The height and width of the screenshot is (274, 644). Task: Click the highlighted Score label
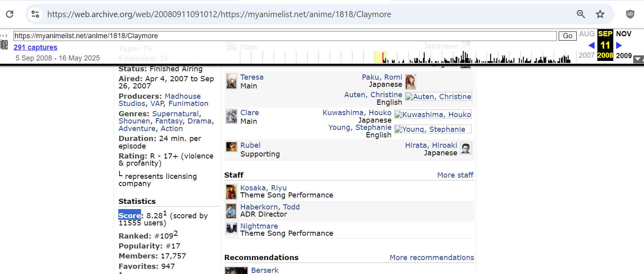(130, 215)
